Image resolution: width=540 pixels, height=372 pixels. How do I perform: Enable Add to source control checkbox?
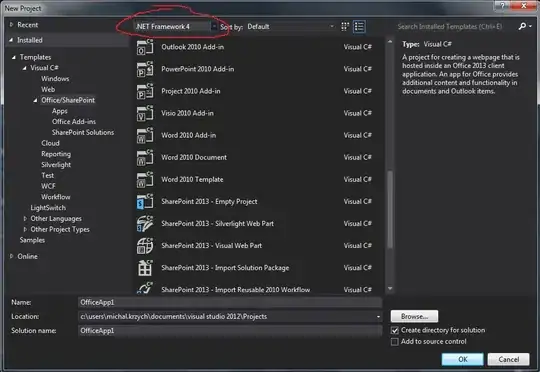click(395, 342)
